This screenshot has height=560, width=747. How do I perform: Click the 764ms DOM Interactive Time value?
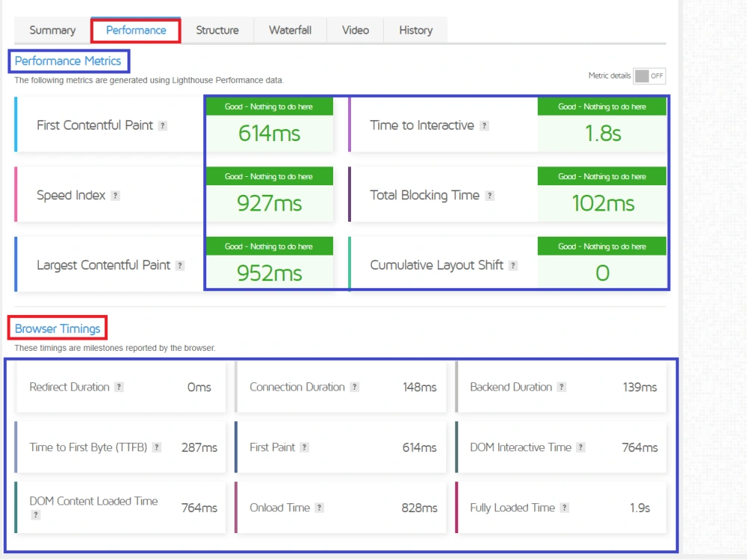tap(640, 448)
